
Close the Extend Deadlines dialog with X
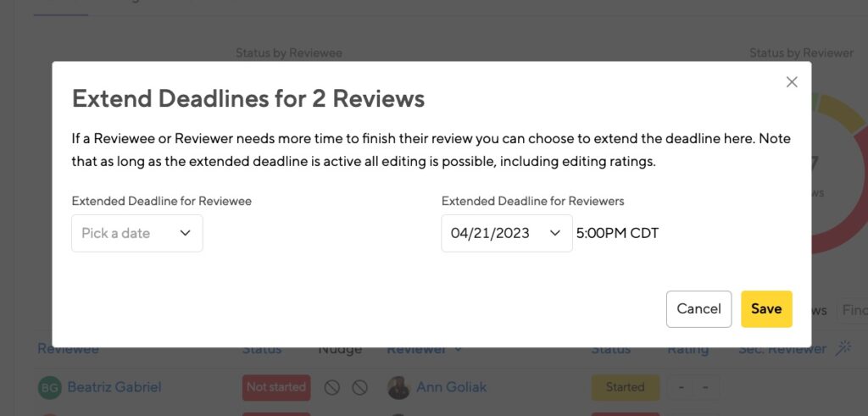(792, 82)
